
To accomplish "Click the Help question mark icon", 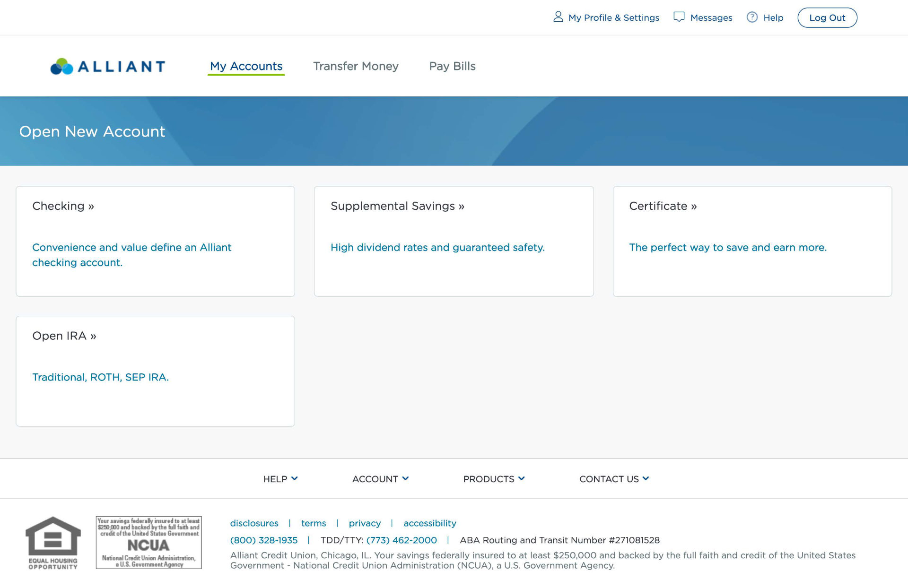I will click(x=752, y=17).
